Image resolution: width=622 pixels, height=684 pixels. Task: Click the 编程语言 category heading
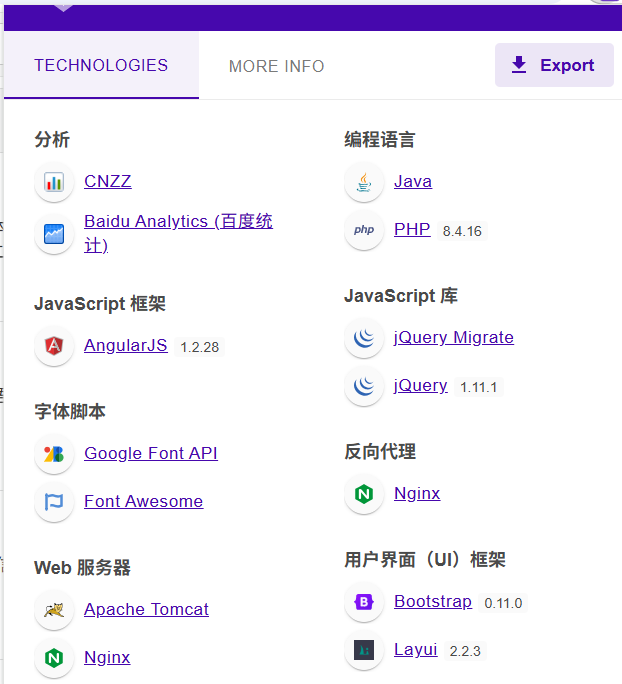pos(380,140)
